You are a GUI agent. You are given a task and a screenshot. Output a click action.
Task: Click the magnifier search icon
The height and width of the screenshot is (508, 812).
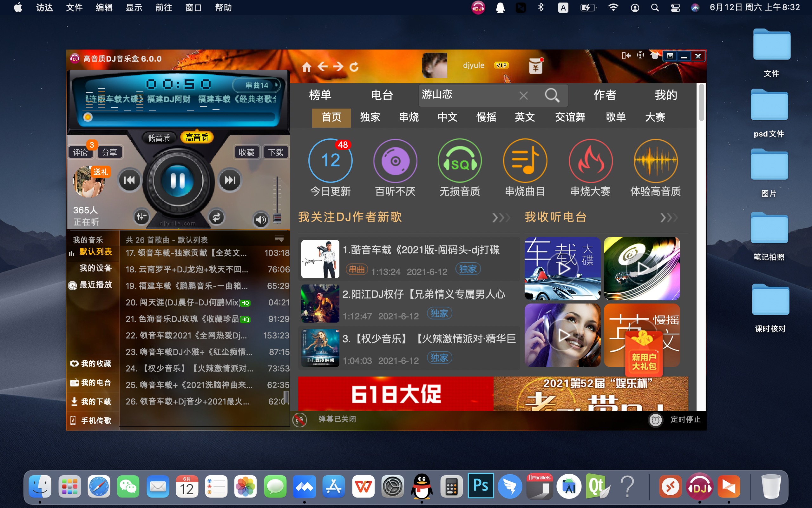[x=552, y=96]
